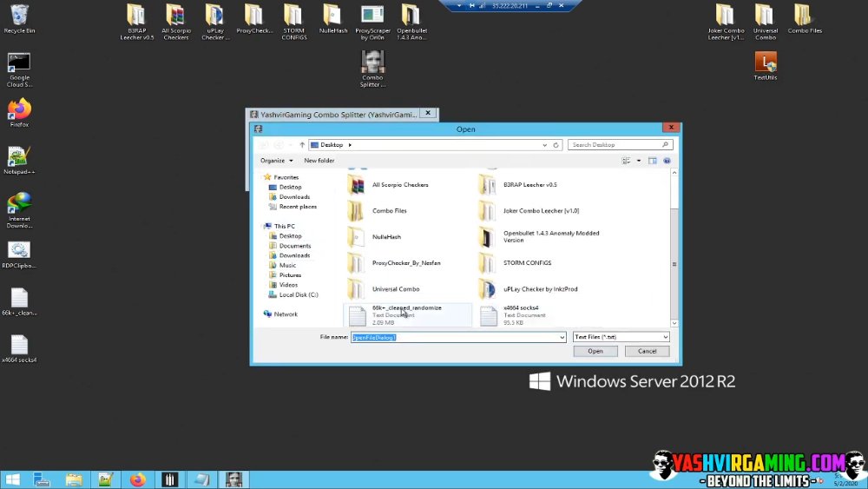
Task: Select the 66k+_cleaned_randomize text file
Action: point(407,314)
